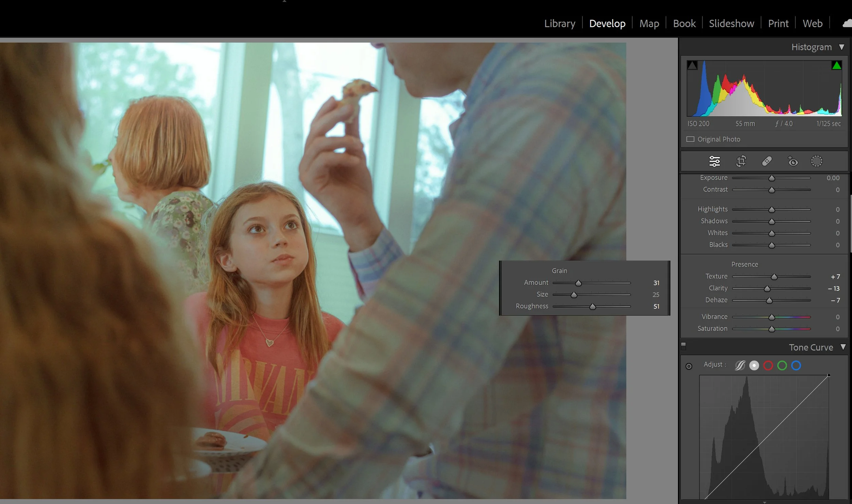
Task: Click the Tone Curve targeted adjustment tool
Action: 689,366
